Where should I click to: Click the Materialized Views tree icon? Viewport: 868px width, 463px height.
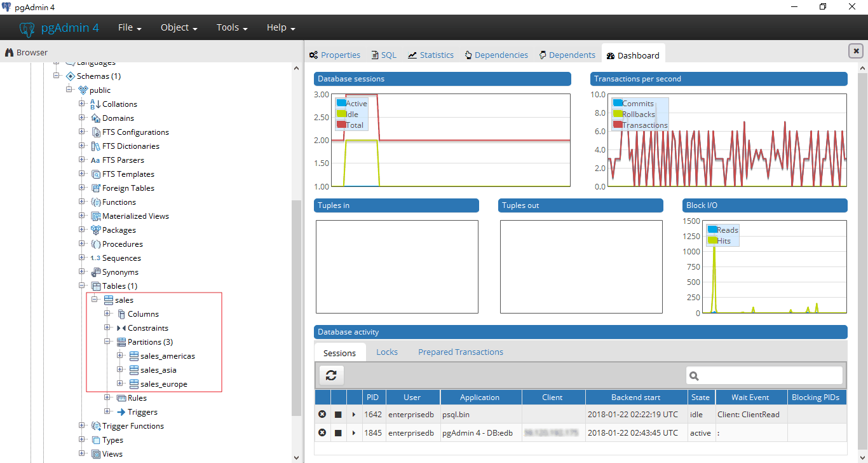(x=96, y=216)
